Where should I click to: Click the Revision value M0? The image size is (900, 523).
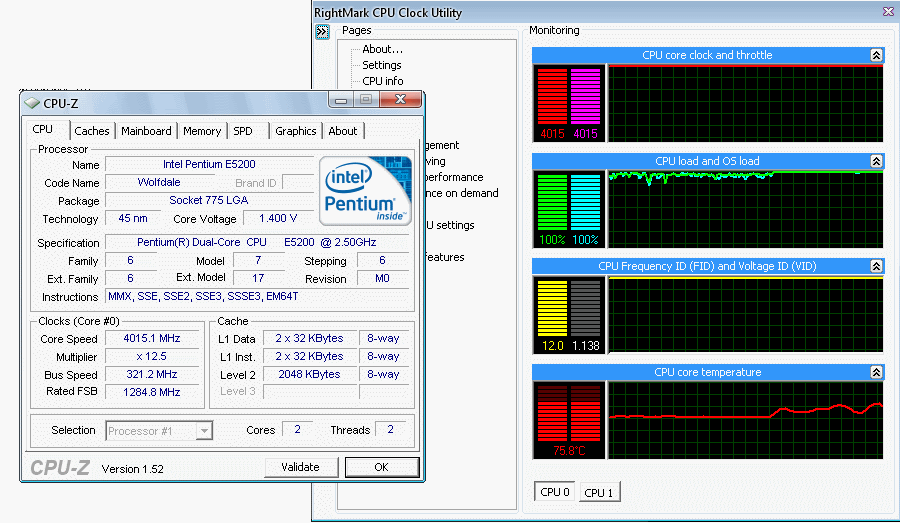coord(382,278)
